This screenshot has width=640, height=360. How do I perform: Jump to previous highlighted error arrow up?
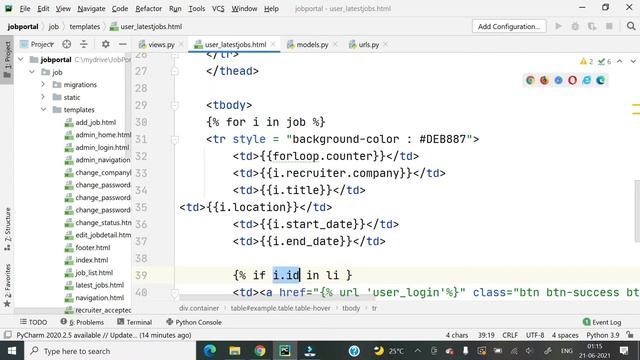(x=620, y=62)
